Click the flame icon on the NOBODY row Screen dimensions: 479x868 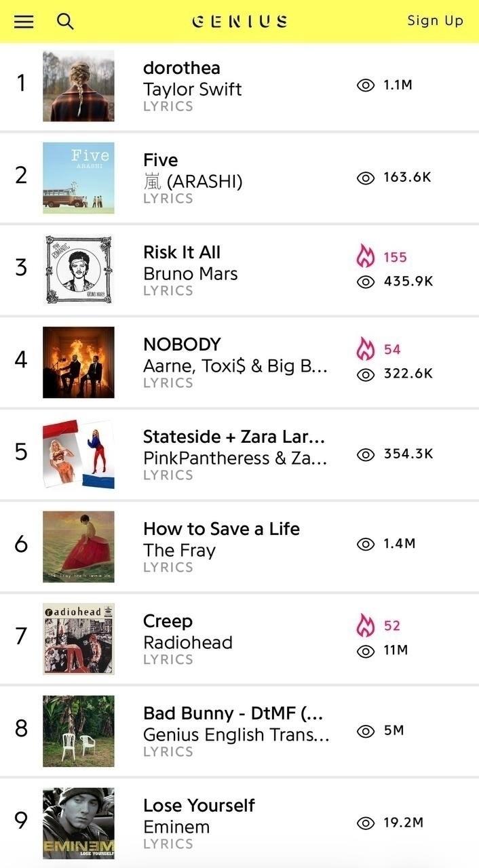point(366,349)
